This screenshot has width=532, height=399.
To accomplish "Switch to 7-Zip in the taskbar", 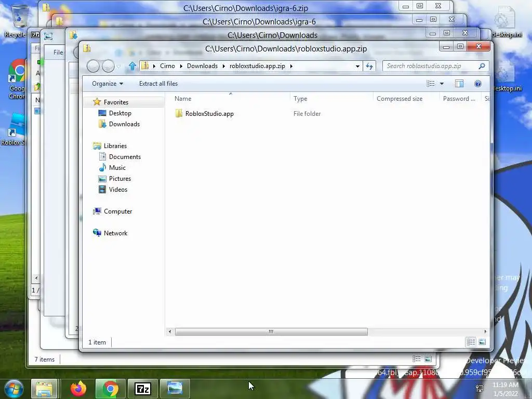I will 142,389.
